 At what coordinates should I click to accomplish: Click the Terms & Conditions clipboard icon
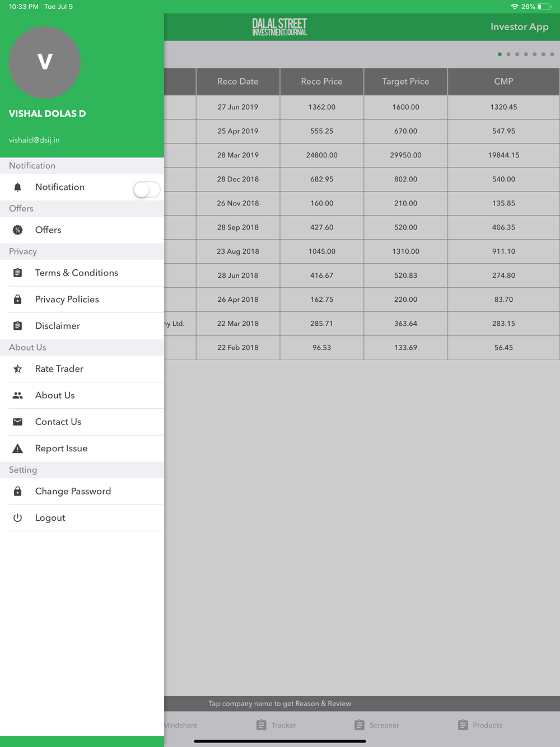[18, 273]
